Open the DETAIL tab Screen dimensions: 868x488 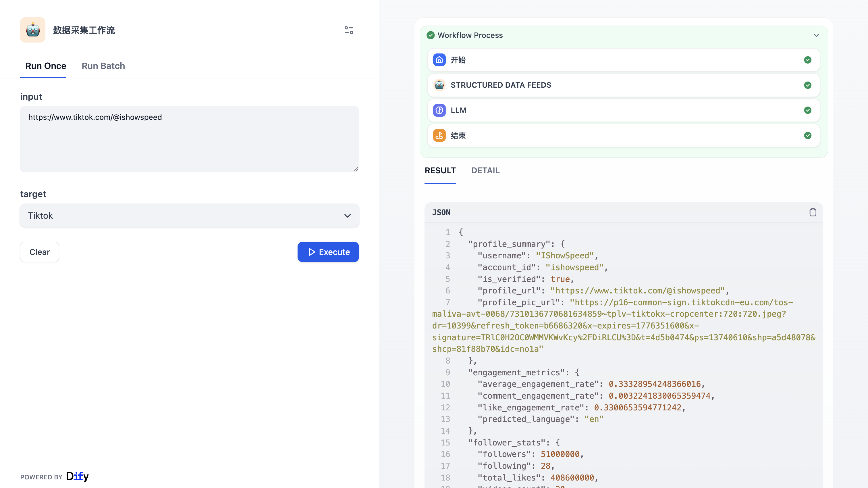485,171
